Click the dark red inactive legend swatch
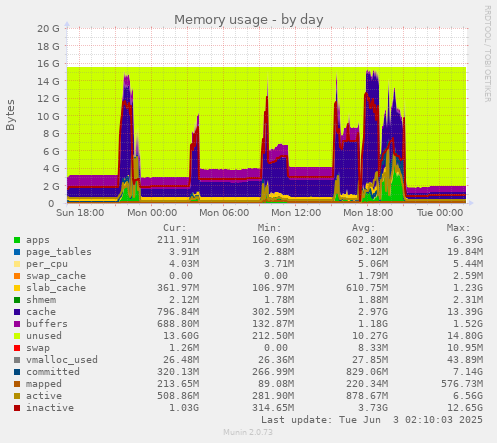 (17, 408)
